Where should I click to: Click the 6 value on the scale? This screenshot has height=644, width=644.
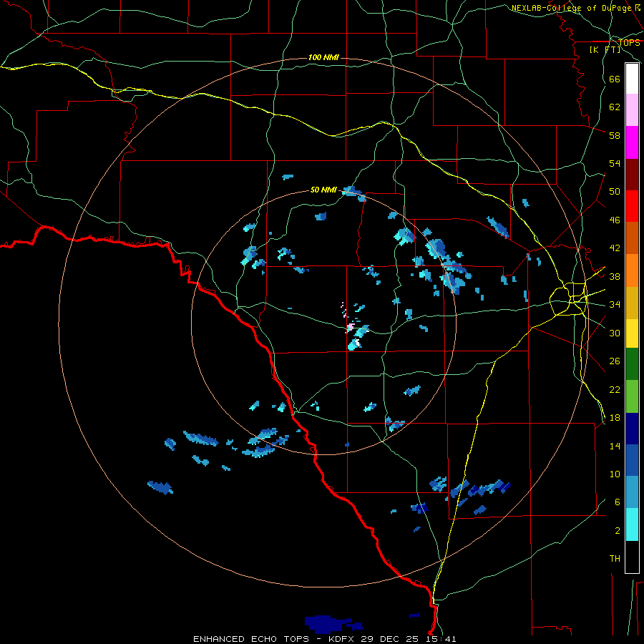point(618,502)
